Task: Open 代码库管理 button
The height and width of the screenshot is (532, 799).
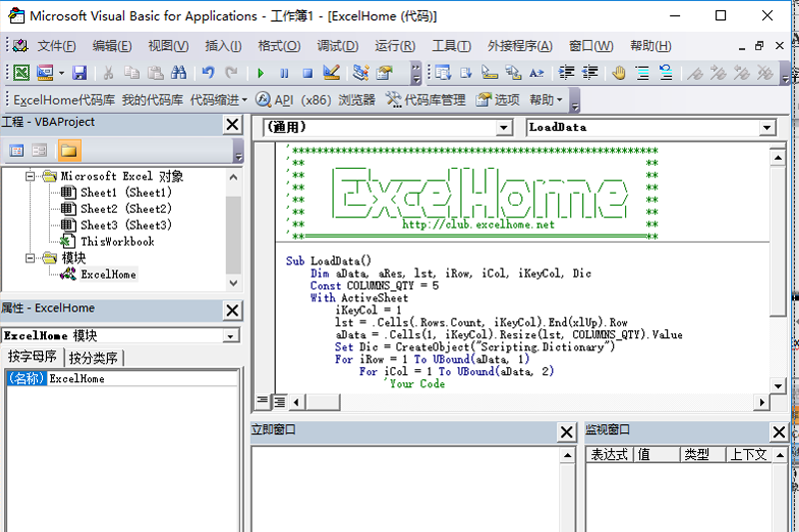Action: coord(425,100)
